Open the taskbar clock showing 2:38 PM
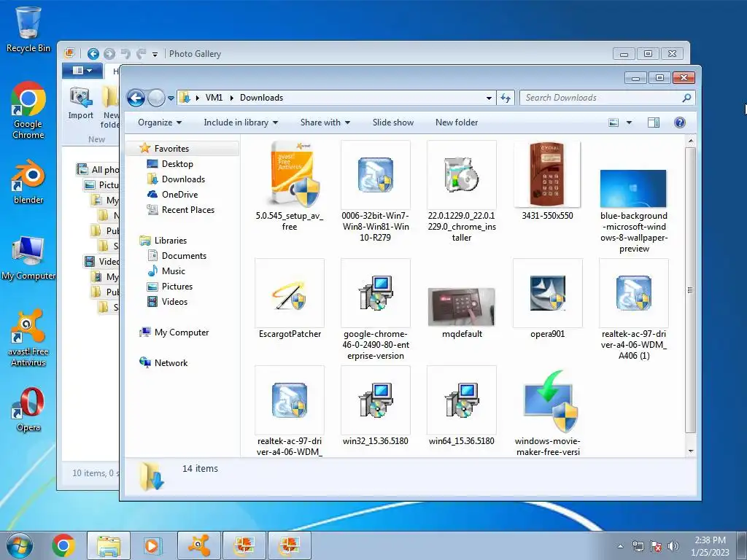Viewport: 747px width, 560px height. [x=710, y=546]
